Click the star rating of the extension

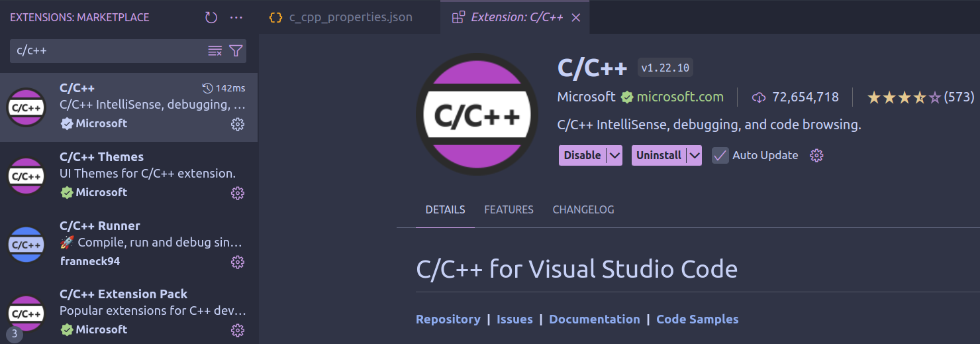(x=904, y=98)
